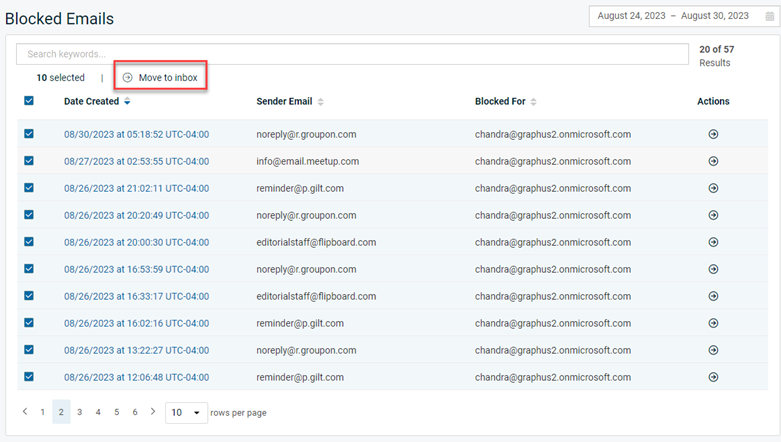The width and height of the screenshot is (781, 442).
Task: Click the calendar icon in date range field
Action: click(x=769, y=16)
